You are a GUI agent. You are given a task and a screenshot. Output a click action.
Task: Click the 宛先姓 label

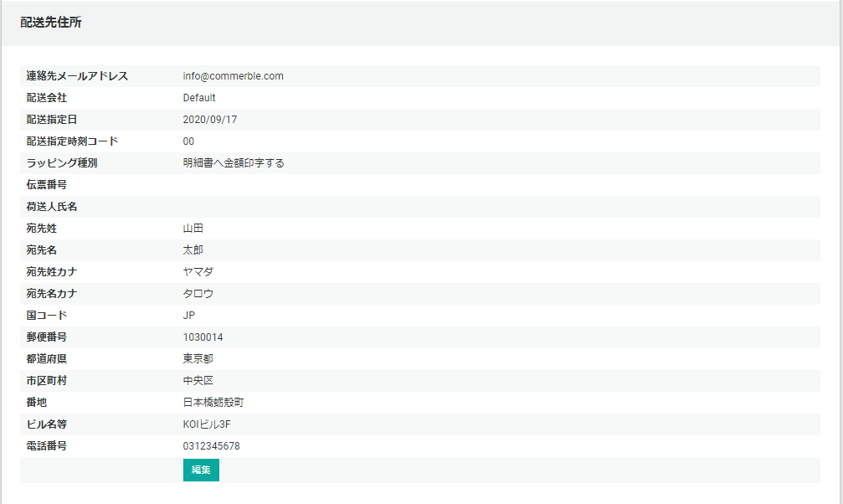[x=41, y=229]
